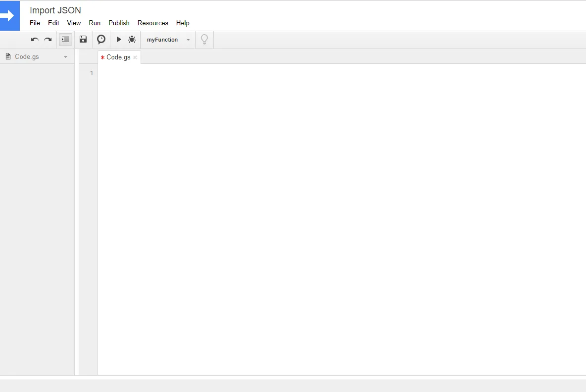Viewport: 586px width, 392px height.
Task: Save the project with the floppy disk icon
Action: pyautogui.click(x=83, y=39)
